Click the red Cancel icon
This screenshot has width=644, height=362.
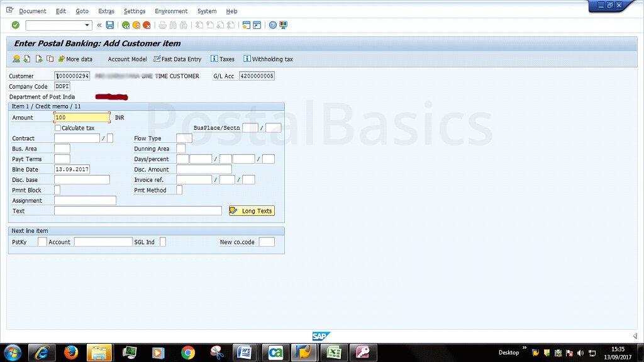(147, 25)
